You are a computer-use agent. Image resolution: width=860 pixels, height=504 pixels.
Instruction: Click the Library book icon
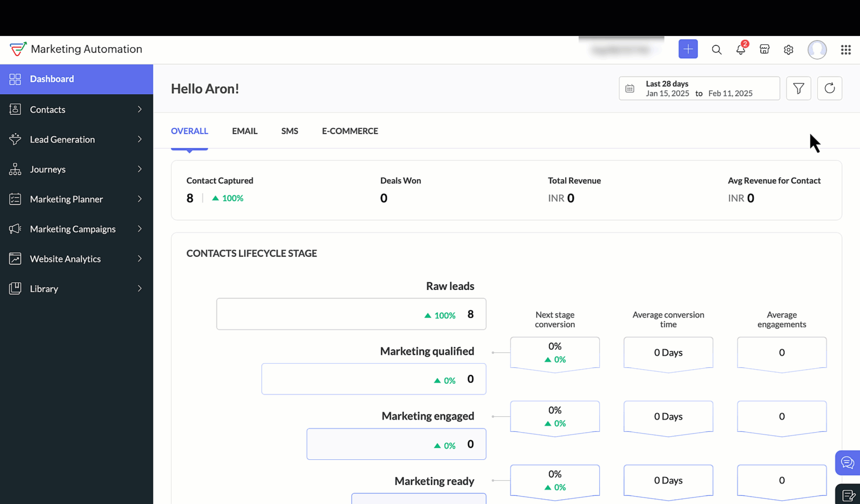(x=15, y=288)
